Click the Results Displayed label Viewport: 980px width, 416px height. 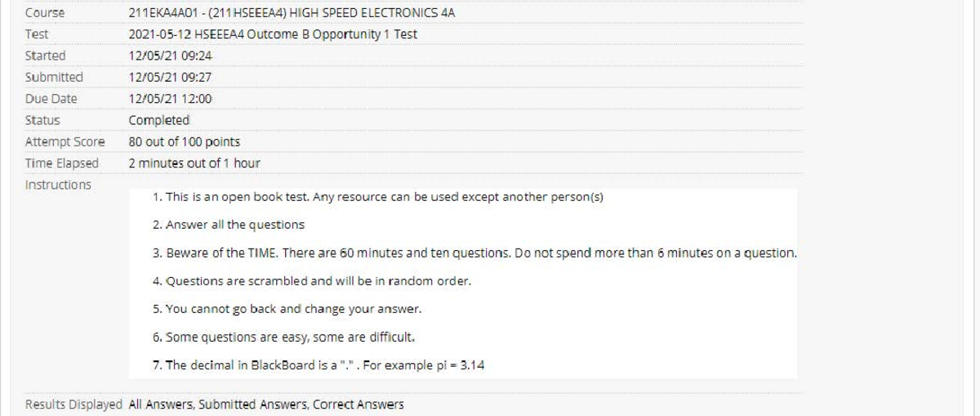pyautogui.click(x=74, y=404)
